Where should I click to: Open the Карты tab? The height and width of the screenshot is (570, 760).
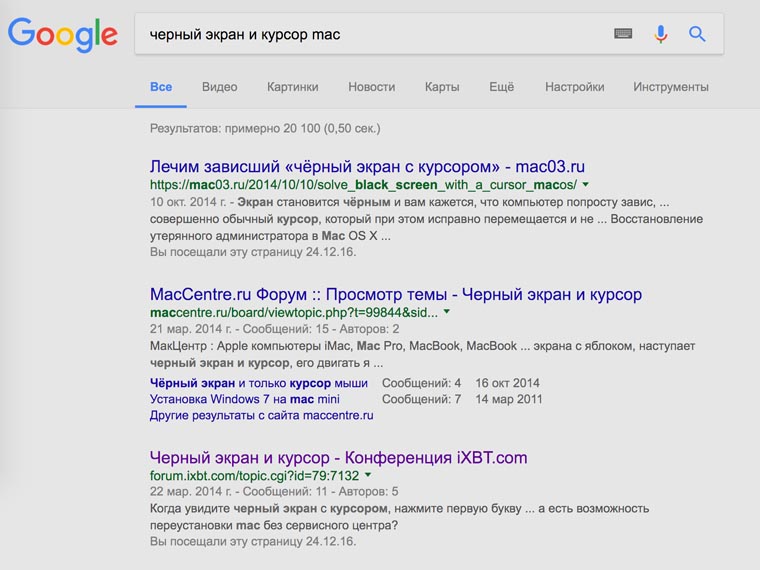(441, 87)
